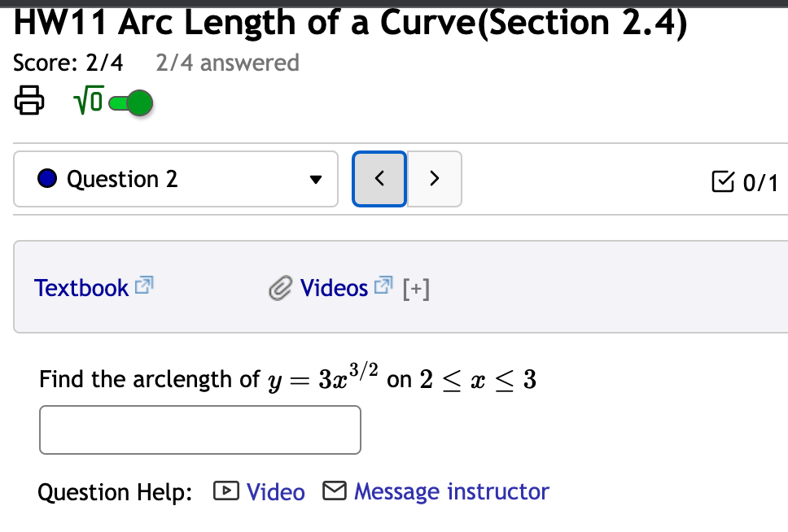This screenshot has width=788, height=532.
Task: Select the Videos menu entry
Action: 334,287
